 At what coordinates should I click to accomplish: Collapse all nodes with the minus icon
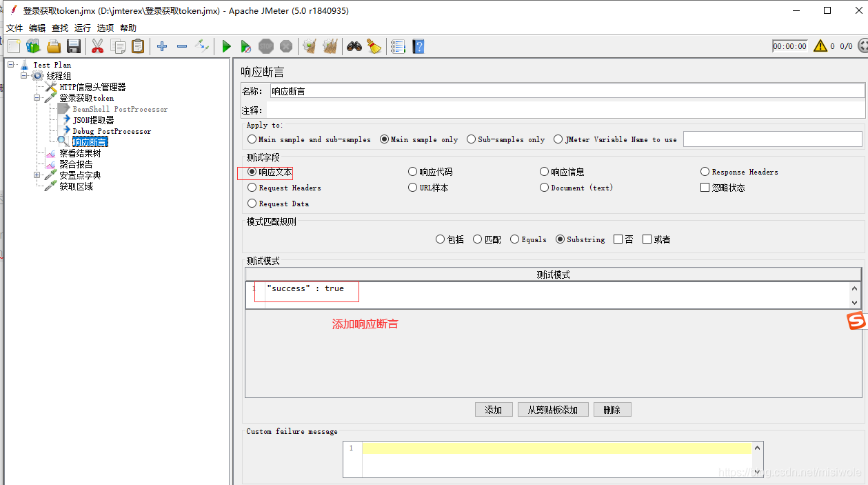click(182, 46)
